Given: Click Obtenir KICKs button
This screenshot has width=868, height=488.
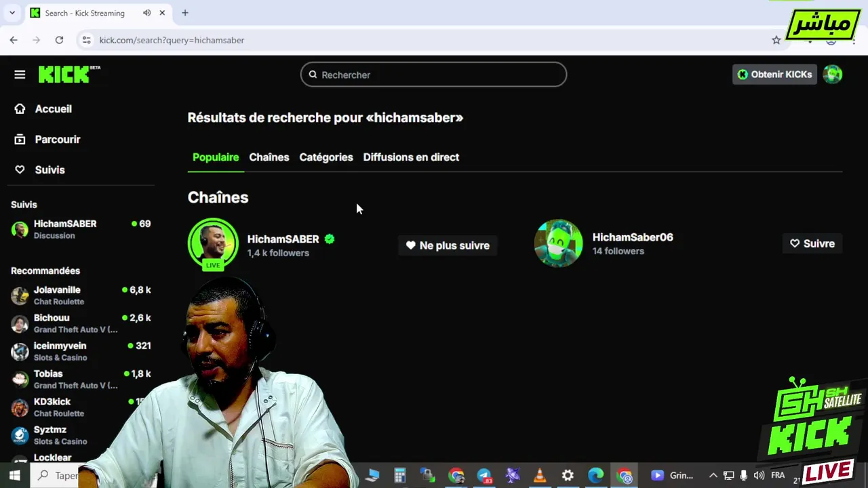Looking at the screenshot, I should pos(774,75).
